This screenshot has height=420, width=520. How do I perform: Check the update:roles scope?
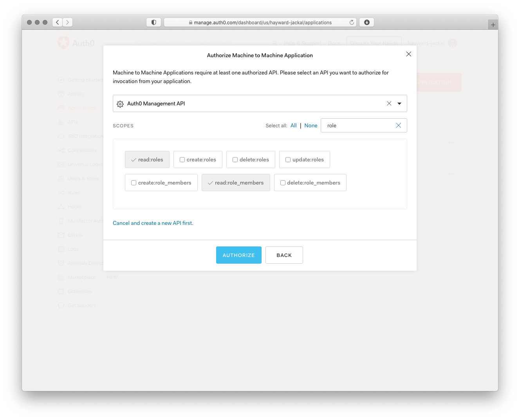[x=305, y=159]
